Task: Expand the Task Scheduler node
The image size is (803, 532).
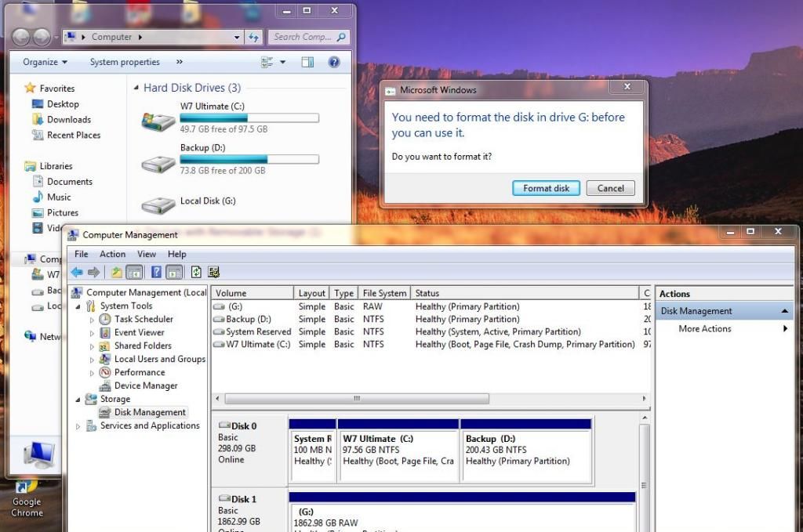Action: point(92,320)
